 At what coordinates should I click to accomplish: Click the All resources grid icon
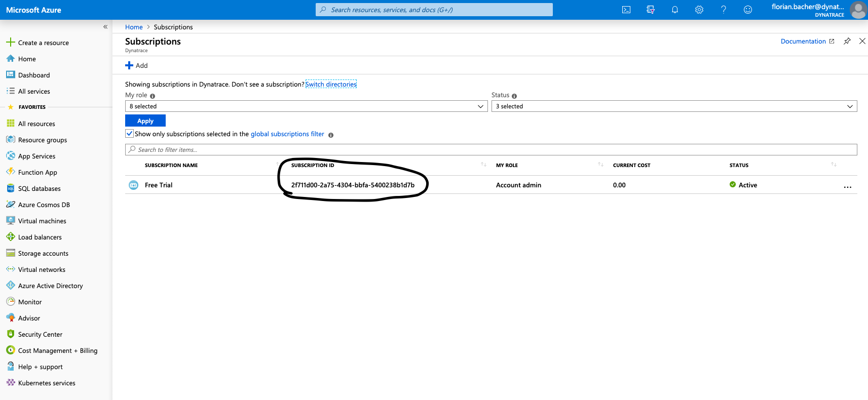[x=11, y=124]
